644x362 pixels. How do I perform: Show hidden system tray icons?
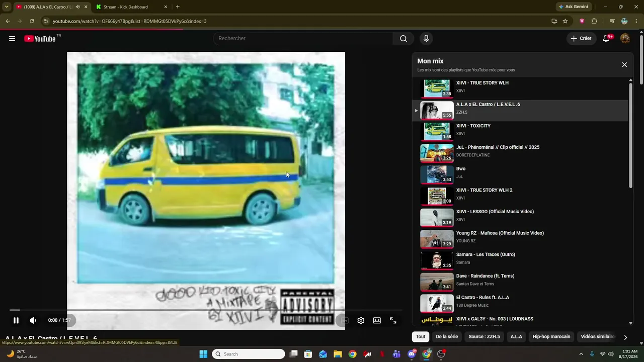(581, 354)
